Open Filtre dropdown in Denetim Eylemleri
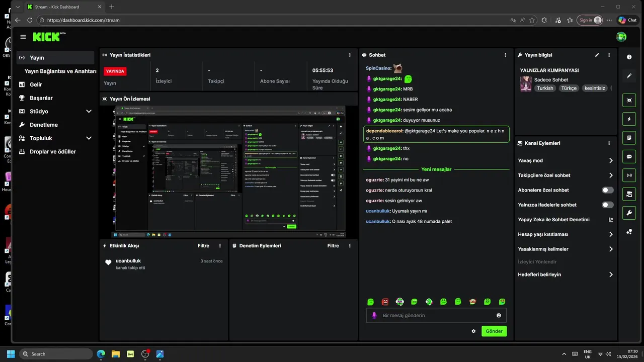This screenshot has height=362, width=644. [x=333, y=246]
